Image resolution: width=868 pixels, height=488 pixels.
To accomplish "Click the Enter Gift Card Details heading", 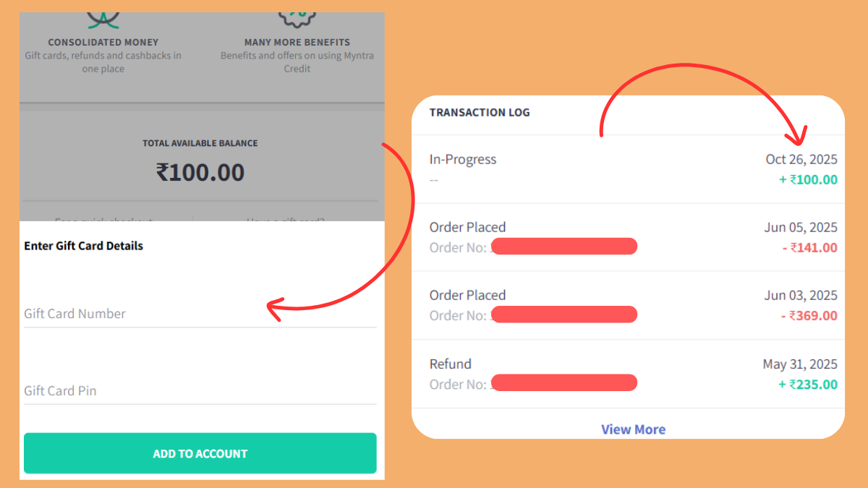I will (84, 246).
